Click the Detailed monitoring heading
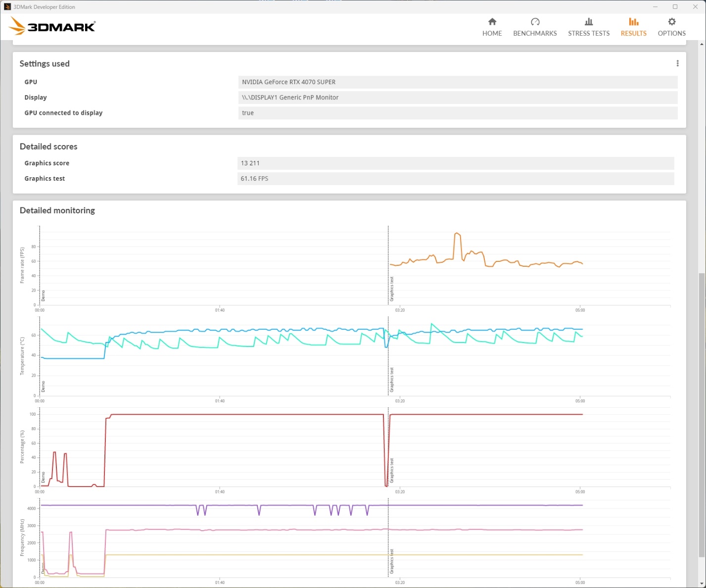The image size is (706, 588). pyautogui.click(x=57, y=210)
